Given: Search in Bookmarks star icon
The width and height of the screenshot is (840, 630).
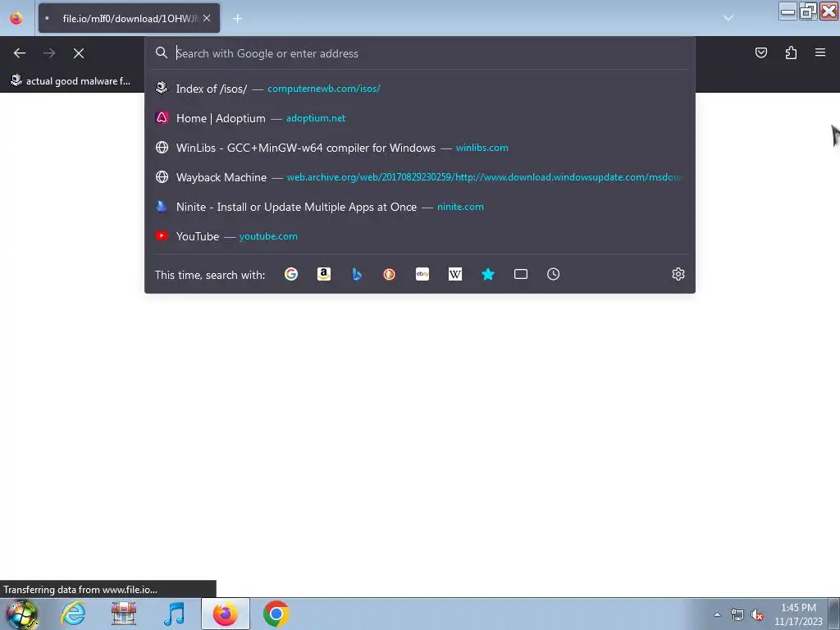Looking at the screenshot, I should tap(487, 274).
